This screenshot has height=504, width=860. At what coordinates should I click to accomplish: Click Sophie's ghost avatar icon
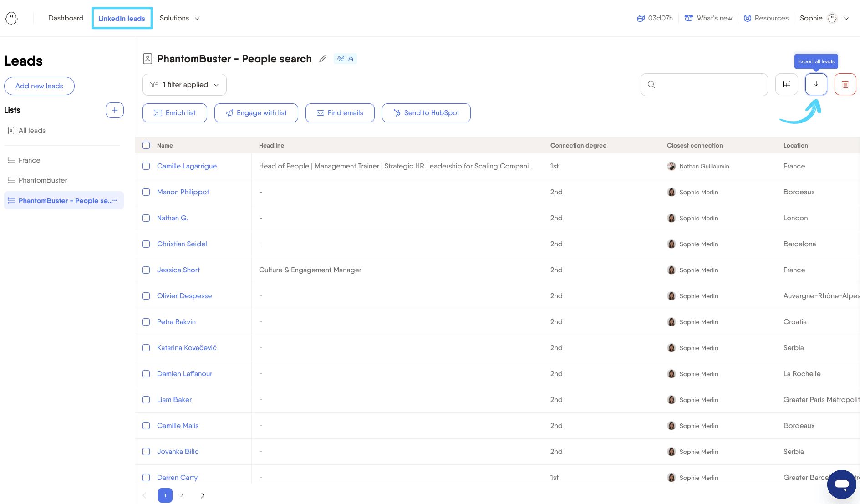(832, 18)
